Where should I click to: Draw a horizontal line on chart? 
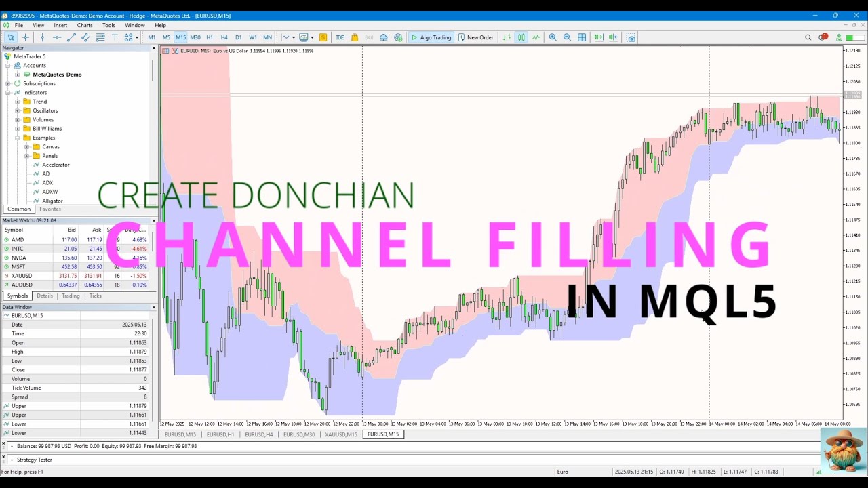57,37
